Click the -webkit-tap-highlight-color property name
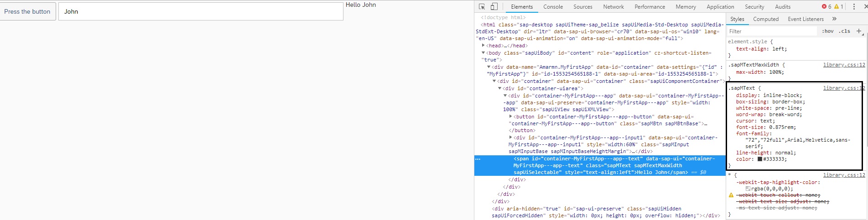Viewport: 868px width, 220px height. 777,182
